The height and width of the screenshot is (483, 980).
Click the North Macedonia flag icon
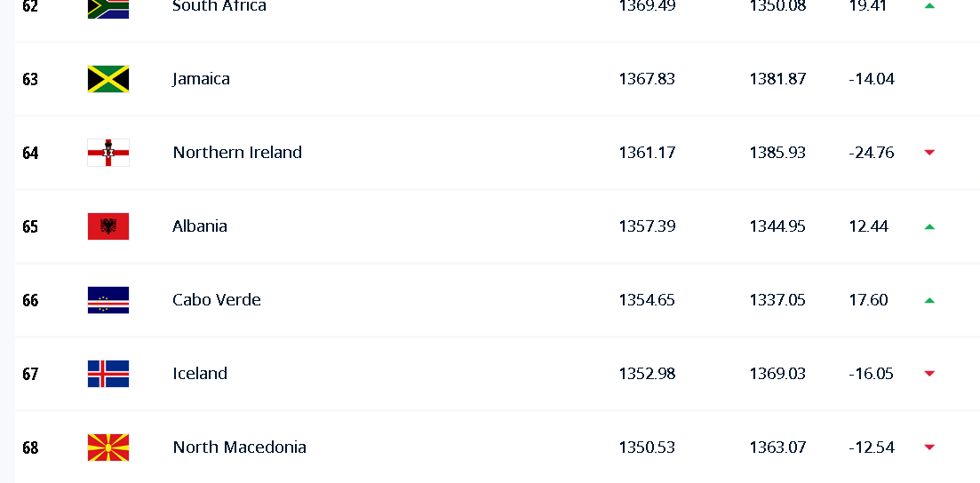pyautogui.click(x=108, y=447)
